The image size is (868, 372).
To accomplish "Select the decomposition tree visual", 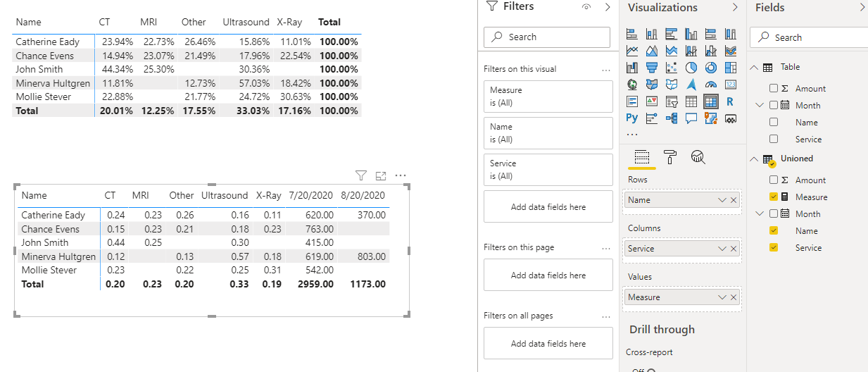I will tap(671, 118).
